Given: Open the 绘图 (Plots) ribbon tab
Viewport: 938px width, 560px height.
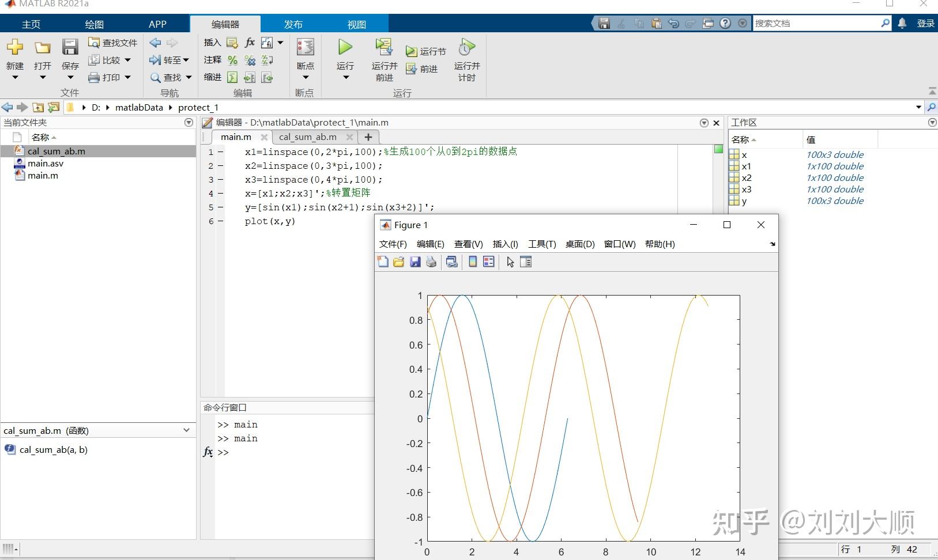Looking at the screenshot, I should point(93,24).
